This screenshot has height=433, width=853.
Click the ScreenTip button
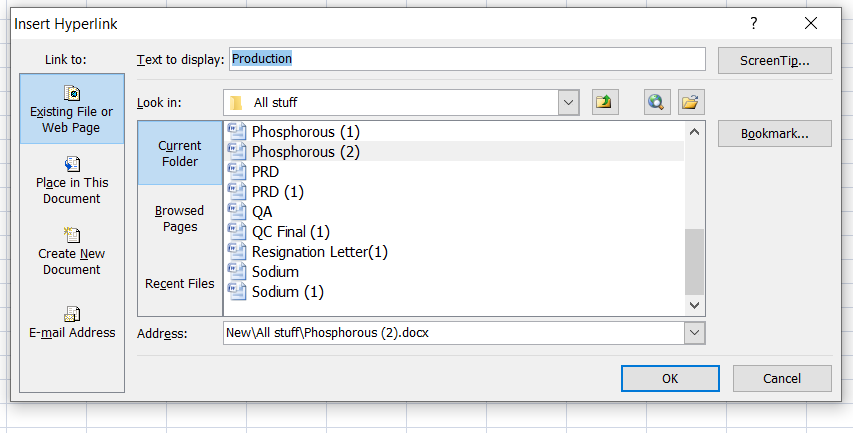point(774,60)
